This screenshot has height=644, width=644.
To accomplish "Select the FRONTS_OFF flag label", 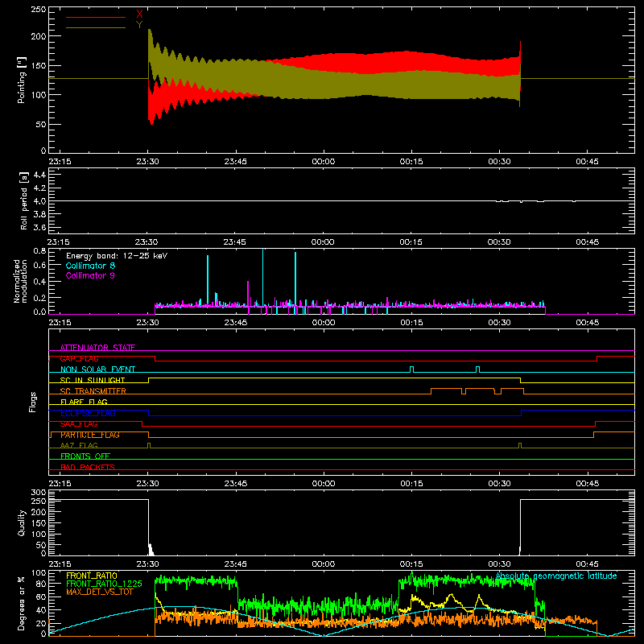I will click(85, 456).
